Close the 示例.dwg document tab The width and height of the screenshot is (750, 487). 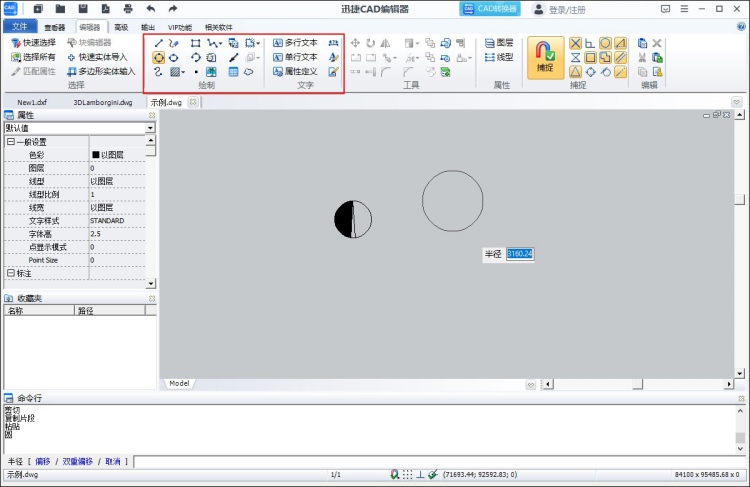point(193,102)
